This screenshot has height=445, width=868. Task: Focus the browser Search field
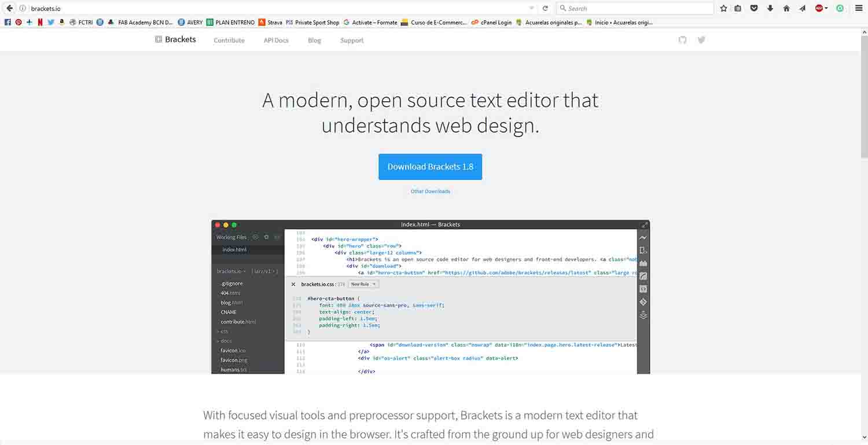[x=635, y=9]
